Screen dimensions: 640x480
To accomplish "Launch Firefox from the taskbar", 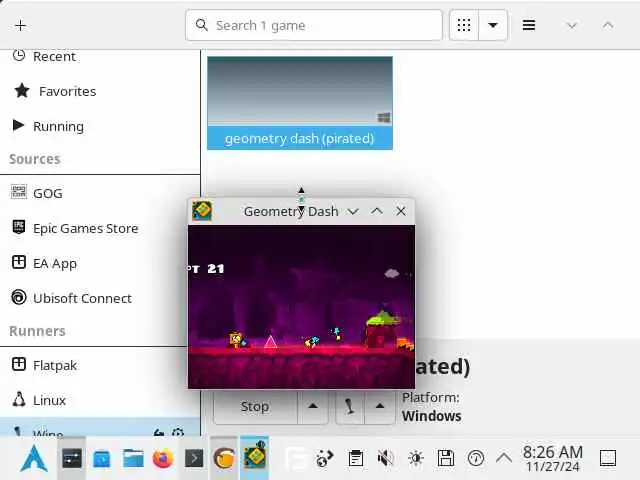I will [163, 459].
